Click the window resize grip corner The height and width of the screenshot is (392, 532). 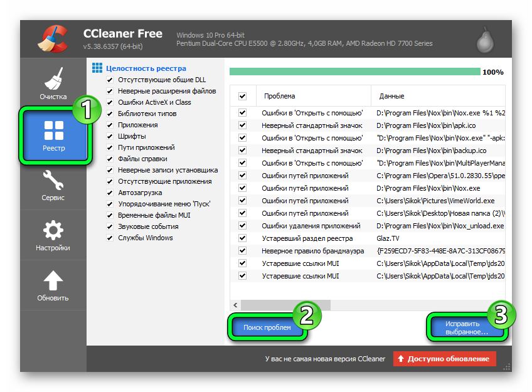click(507, 368)
